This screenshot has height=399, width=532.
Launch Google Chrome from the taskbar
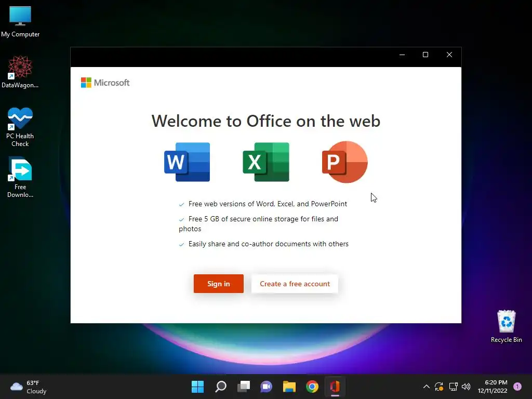[x=312, y=387]
